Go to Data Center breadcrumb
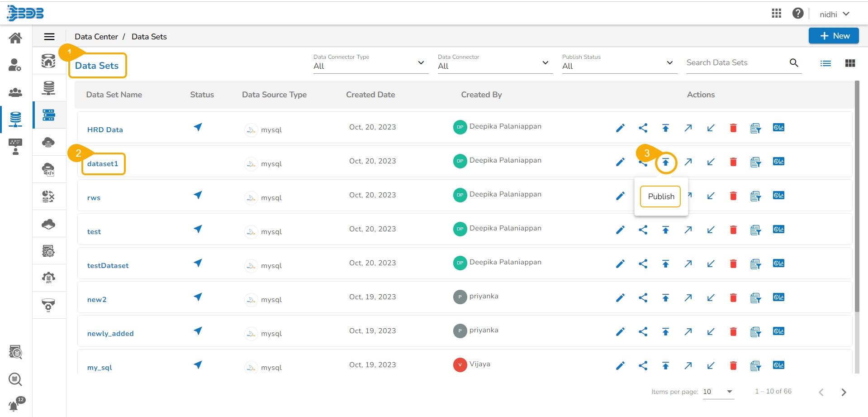 96,37
